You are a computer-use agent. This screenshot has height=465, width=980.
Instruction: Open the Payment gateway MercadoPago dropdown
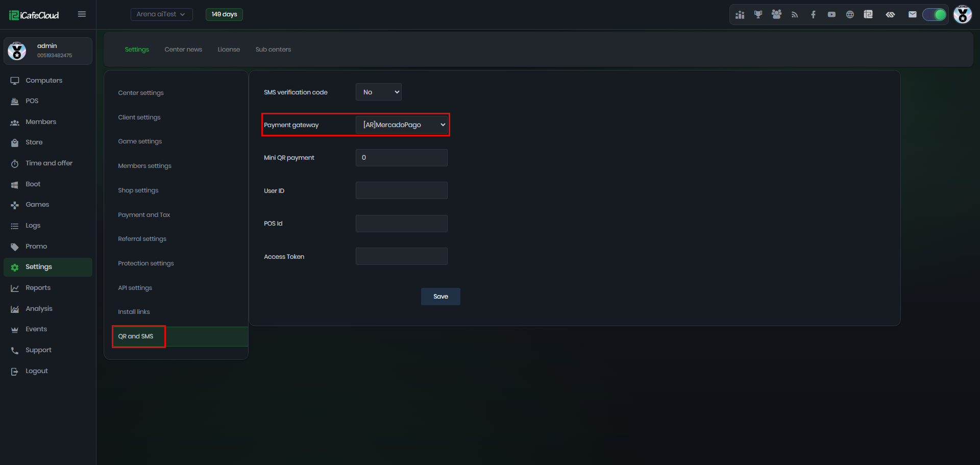pos(402,125)
